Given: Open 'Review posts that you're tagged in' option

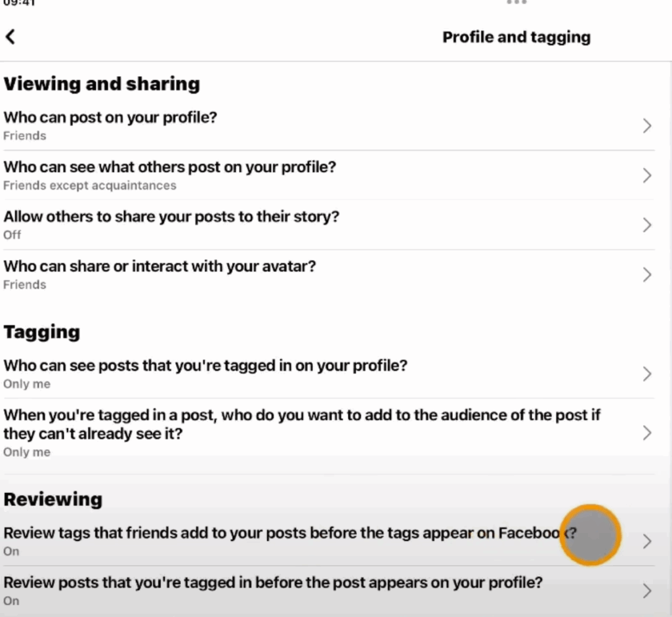Looking at the screenshot, I should coord(273,582).
